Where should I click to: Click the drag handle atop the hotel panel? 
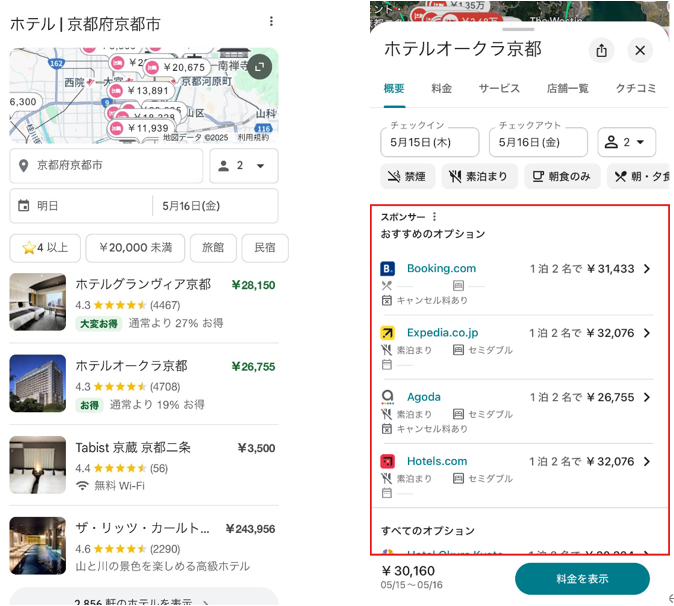click(x=518, y=29)
